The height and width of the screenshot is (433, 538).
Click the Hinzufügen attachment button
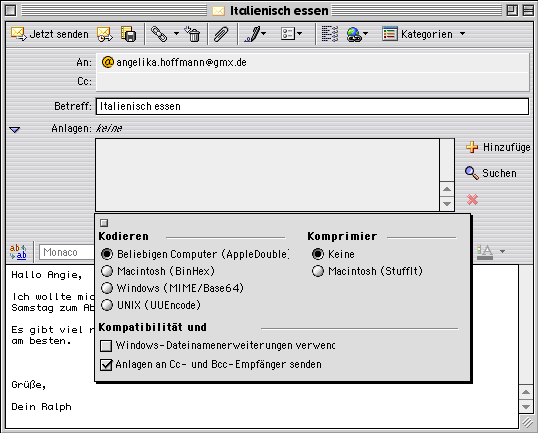tap(498, 147)
